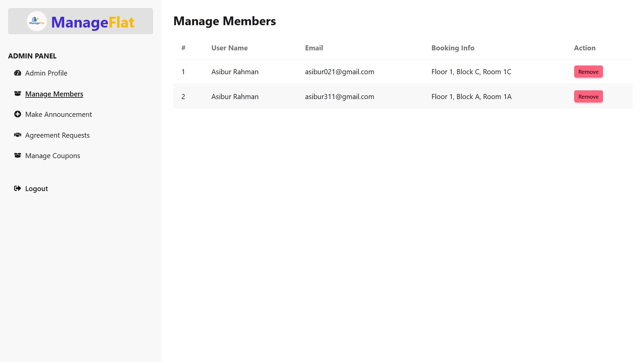Click the ADMIN PANEL sidebar heading
The height and width of the screenshot is (362, 644).
pyautogui.click(x=32, y=56)
